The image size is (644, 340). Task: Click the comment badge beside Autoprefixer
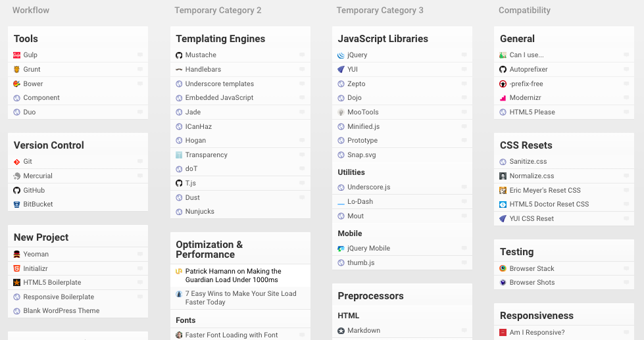pos(626,69)
